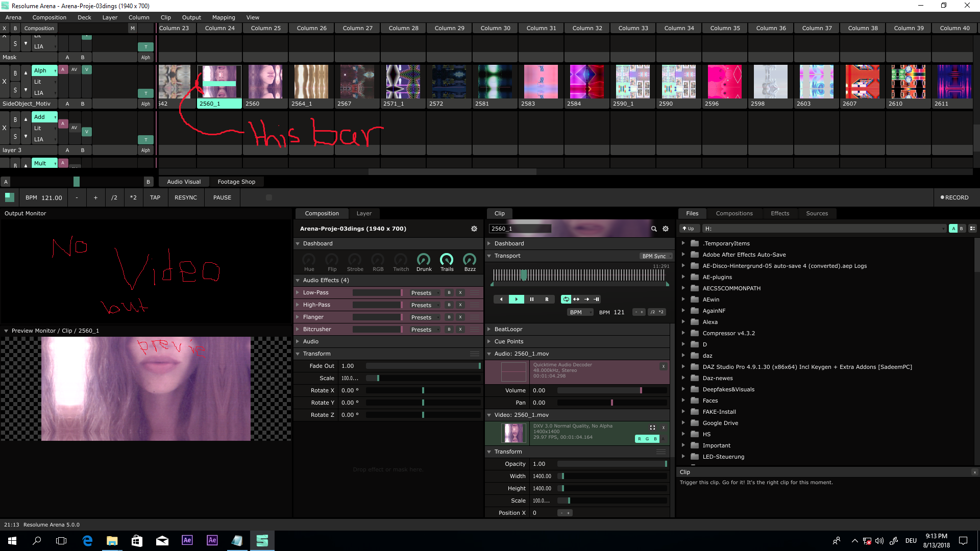Click the clip Opacity slider

point(611,464)
